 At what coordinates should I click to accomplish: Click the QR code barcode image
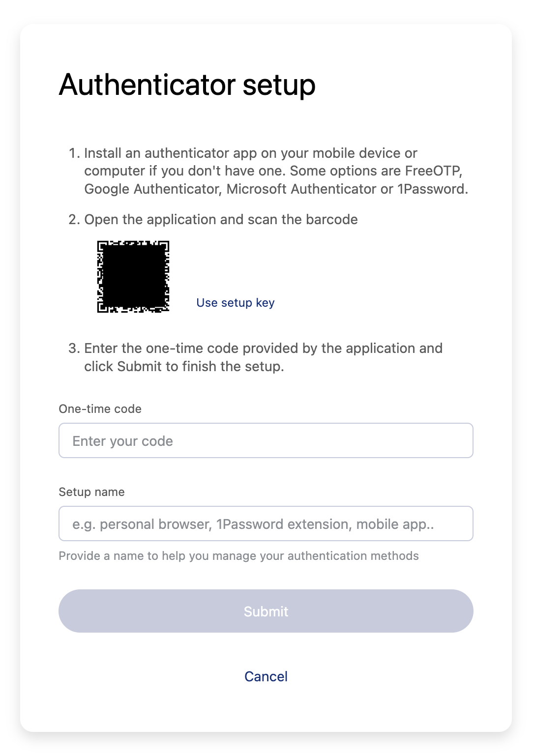pos(133,277)
